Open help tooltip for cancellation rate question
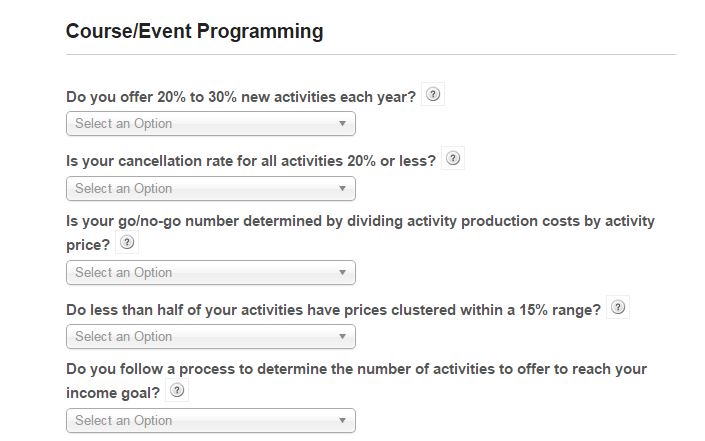This screenshot has height=441, width=705. [453, 159]
